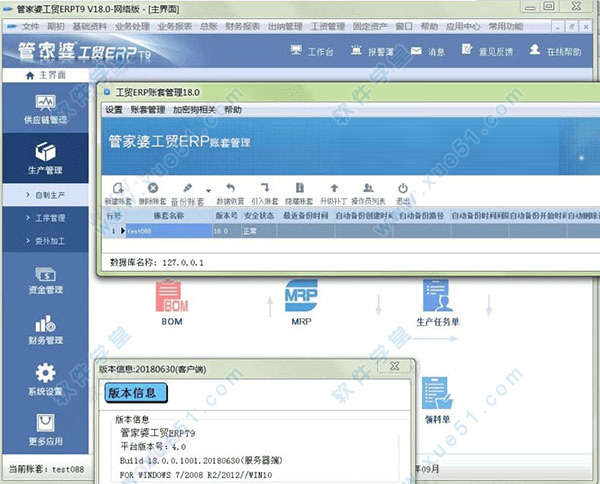Open 设置 menu in 账套管理 window

114,110
